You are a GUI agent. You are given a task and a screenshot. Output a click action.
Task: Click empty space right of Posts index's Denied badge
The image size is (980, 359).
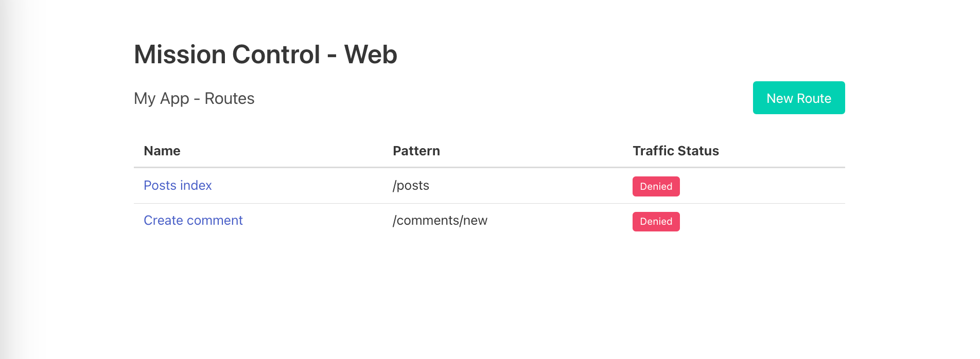762,186
